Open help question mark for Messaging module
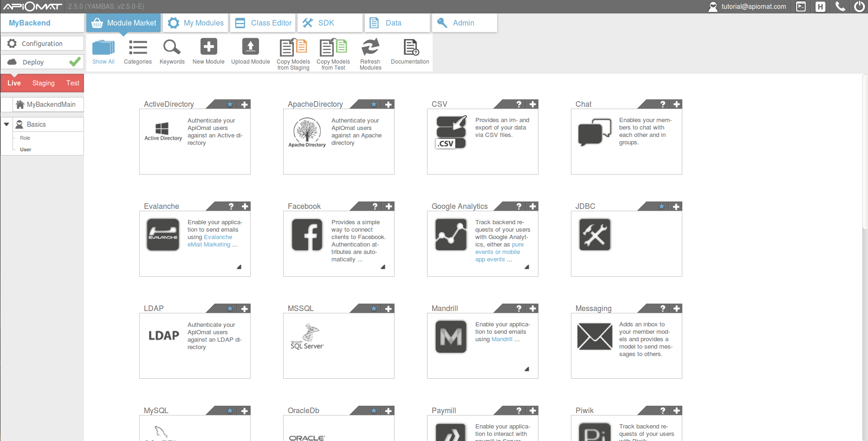 coord(663,309)
